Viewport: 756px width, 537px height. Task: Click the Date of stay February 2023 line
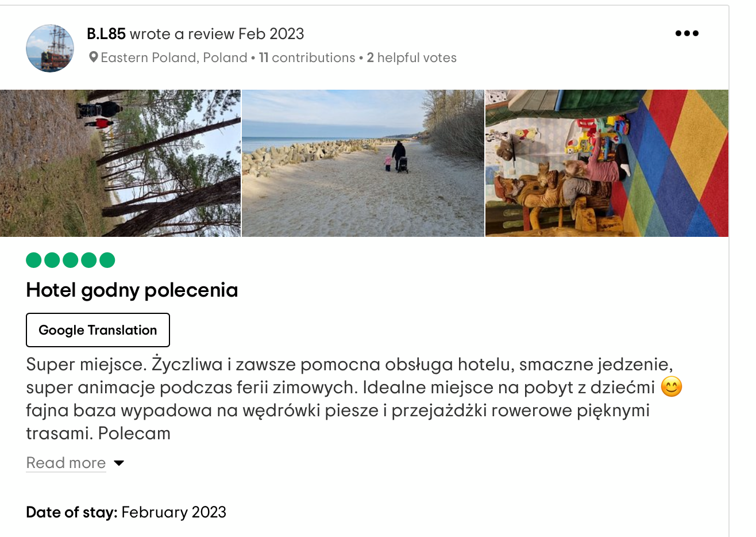click(x=126, y=512)
